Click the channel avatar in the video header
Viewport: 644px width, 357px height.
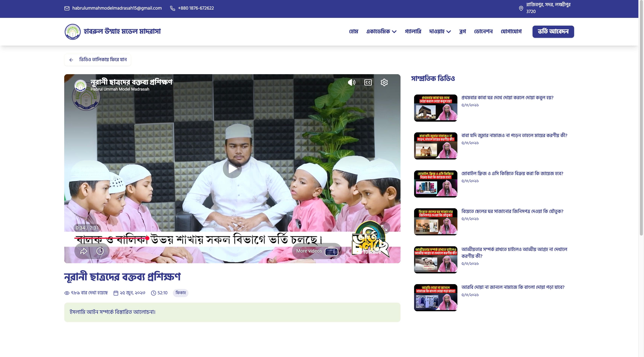(x=81, y=85)
